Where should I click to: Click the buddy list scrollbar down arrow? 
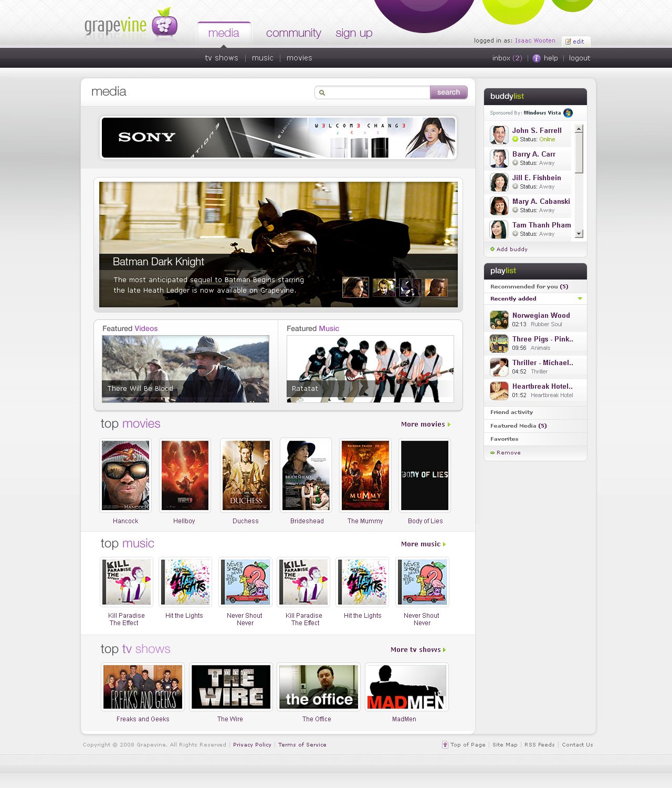[x=579, y=234]
